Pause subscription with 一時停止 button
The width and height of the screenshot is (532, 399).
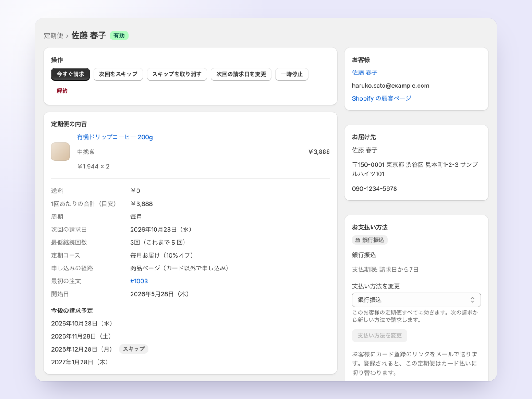292,74
